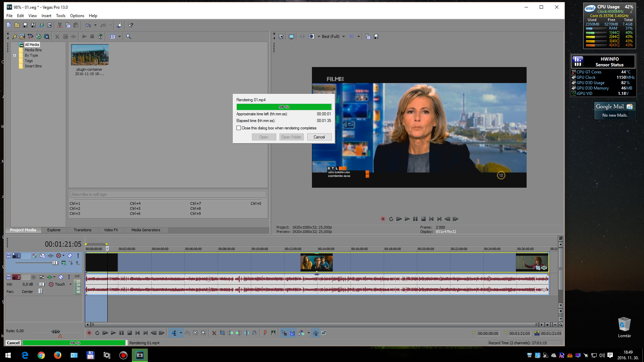Click the Lock event padlock icon
The image size is (644, 362).
255,333
